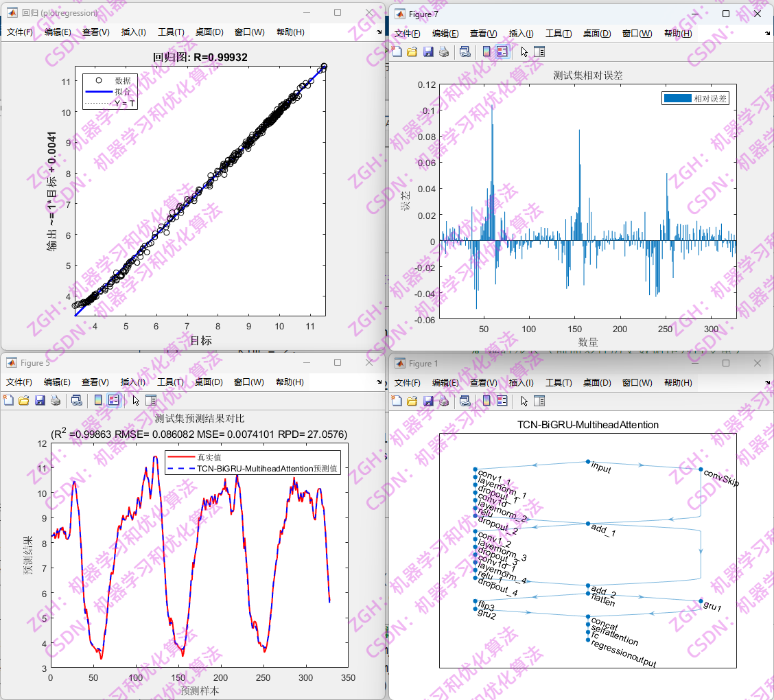The width and height of the screenshot is (774, 700).
Task: Open 文件(F) menu in plotregression window
Action: click(20, 32)
